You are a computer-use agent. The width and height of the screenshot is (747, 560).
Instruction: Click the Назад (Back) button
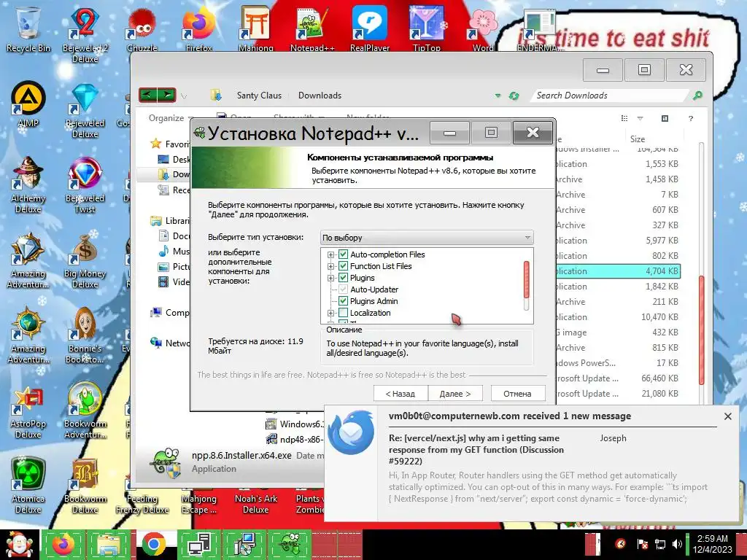[x=400, y=394]
